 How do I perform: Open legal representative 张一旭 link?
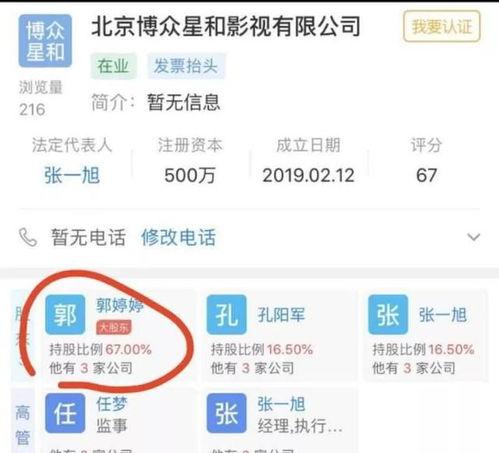point(72,175)
